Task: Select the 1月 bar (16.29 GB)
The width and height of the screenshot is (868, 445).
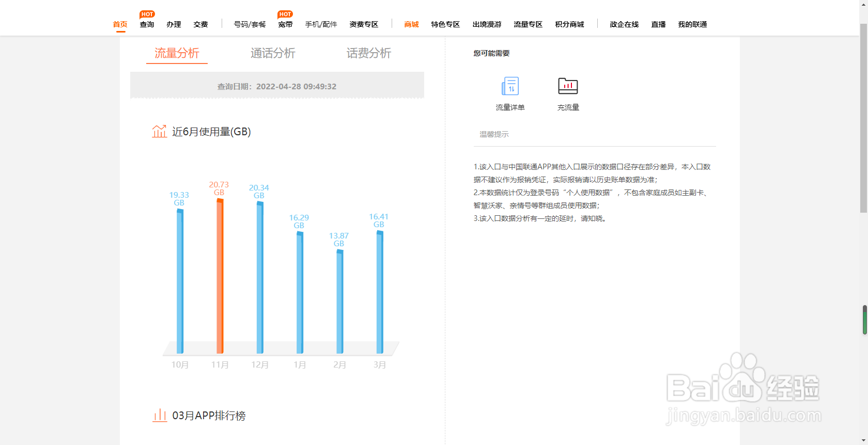Action: (300, 293)
